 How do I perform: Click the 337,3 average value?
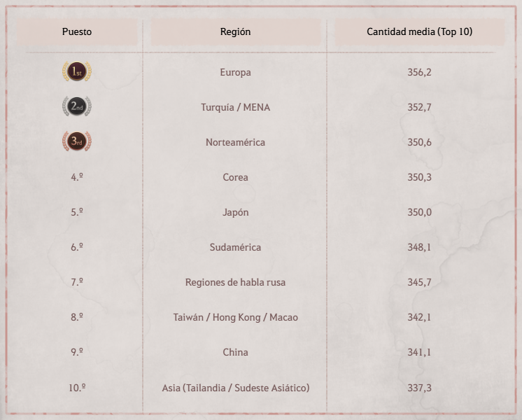coord(419,387)
